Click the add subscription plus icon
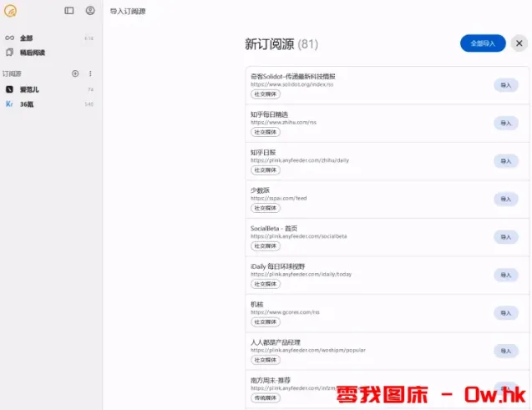 [x=75, y=73]
